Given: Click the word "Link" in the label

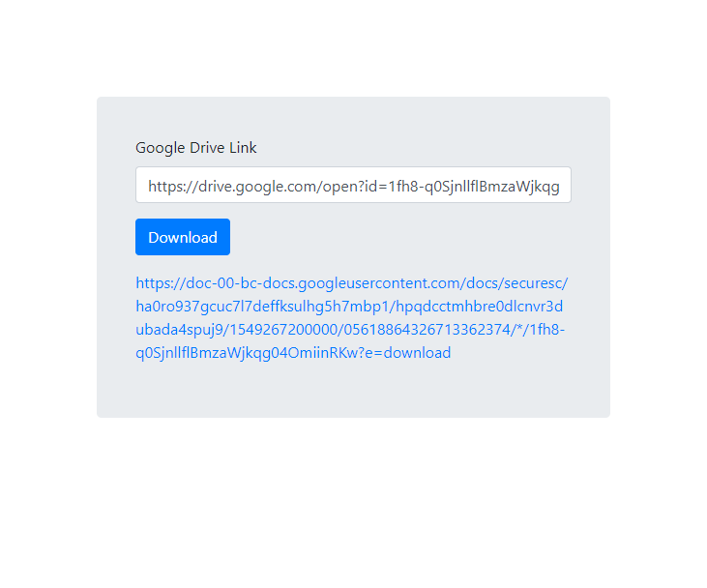Looking at the screenshot, I should click(243, 148).
